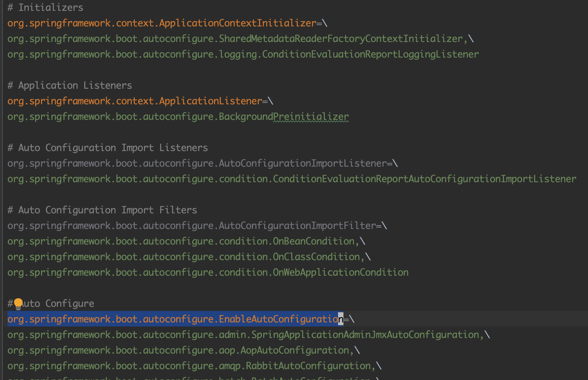The width and height of the screenshot is (588, 380).
Task: Click '# Auto Configuration Import Filters' comment
Action: tap(102, 210)
